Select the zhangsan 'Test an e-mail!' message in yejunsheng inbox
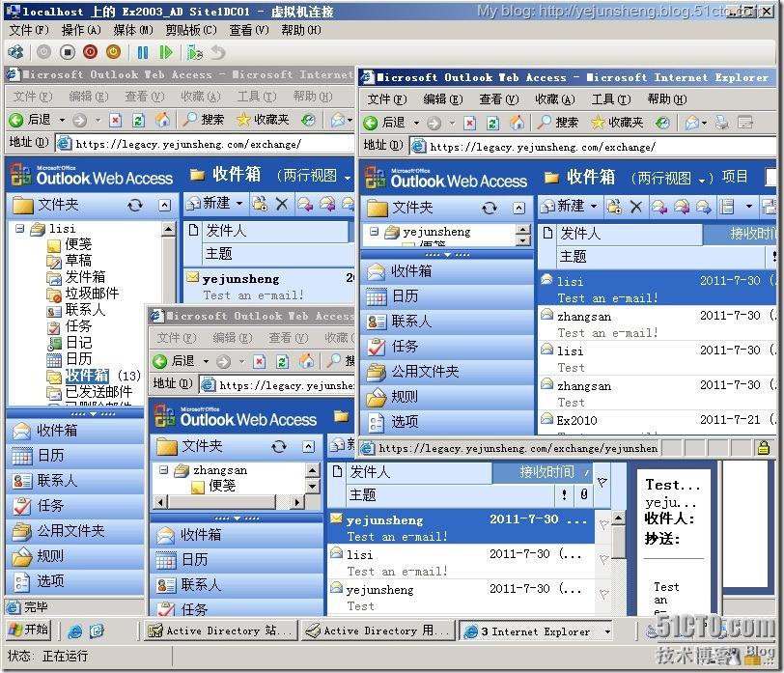784x673 pixels. pyautogui.click(x=657, y=324)
